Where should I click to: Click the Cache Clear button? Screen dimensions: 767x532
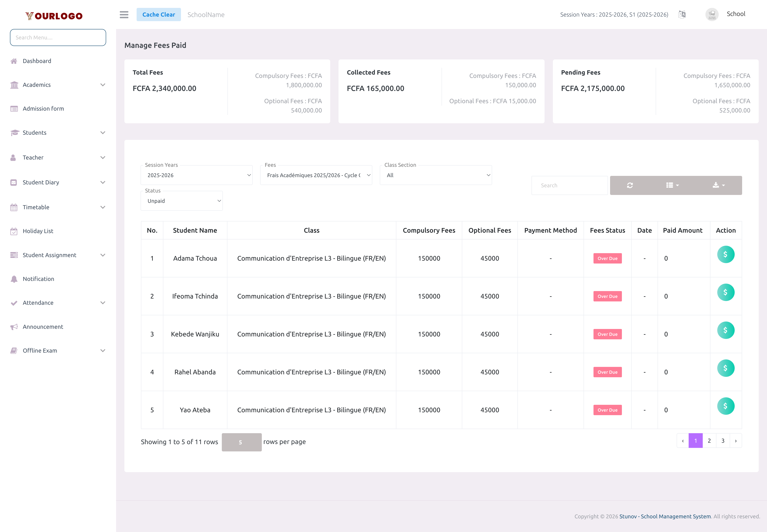click(159, 14)
